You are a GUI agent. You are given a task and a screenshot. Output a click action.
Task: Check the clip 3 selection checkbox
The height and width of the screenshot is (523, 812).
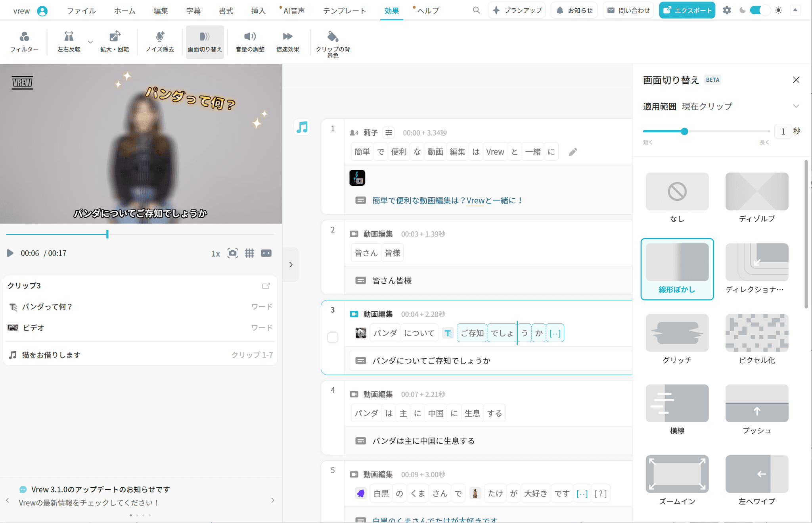(x=333, y=337)
